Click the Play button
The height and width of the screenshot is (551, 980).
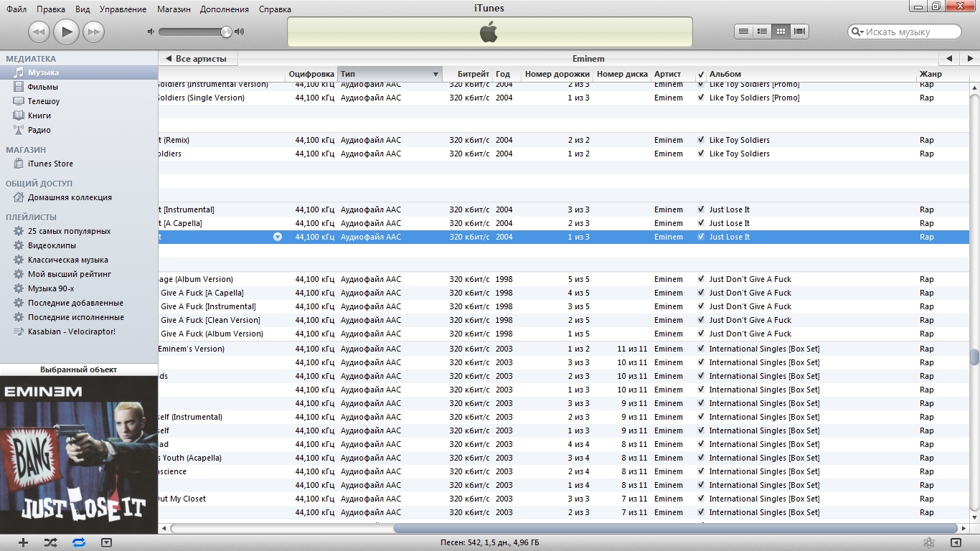click(x=66, y=32)
